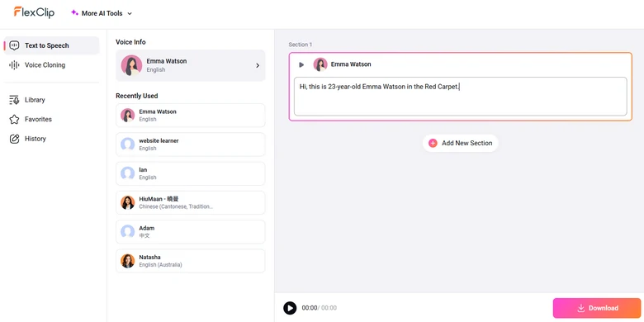Click Emma Watson name in Section 1
This screenshot has height=322, width=644.
click(x=351, y=64)
